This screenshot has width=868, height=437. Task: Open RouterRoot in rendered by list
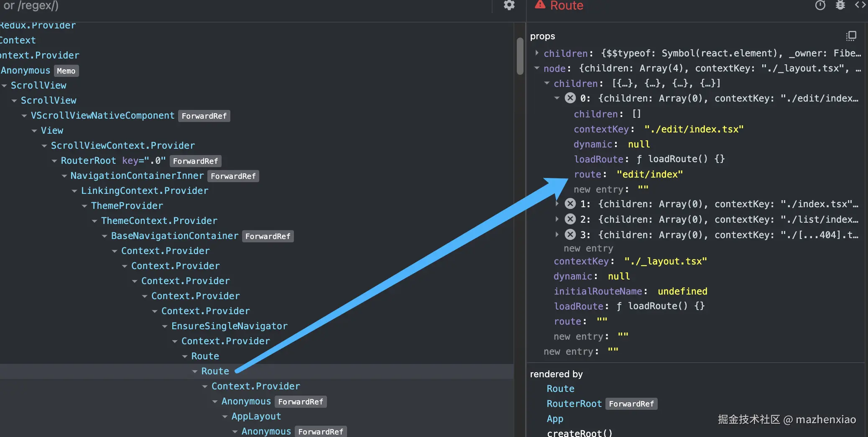(574, 404)
